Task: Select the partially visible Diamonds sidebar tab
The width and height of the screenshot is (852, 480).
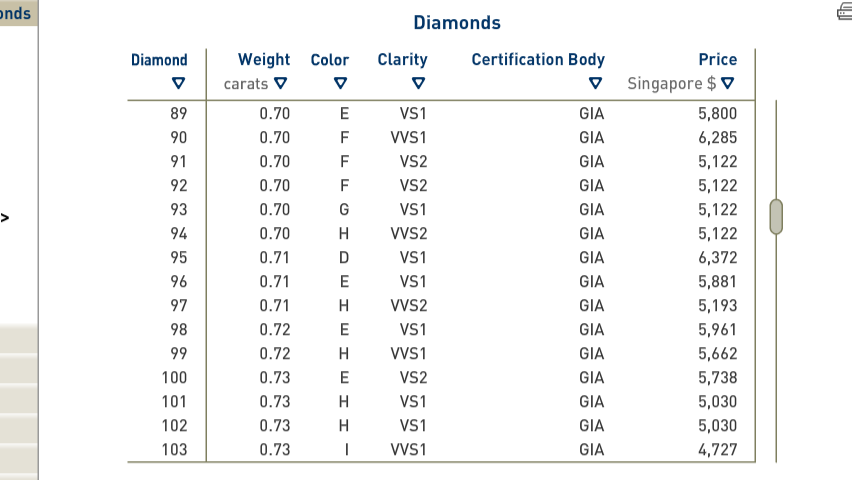Action: (17, 13)
